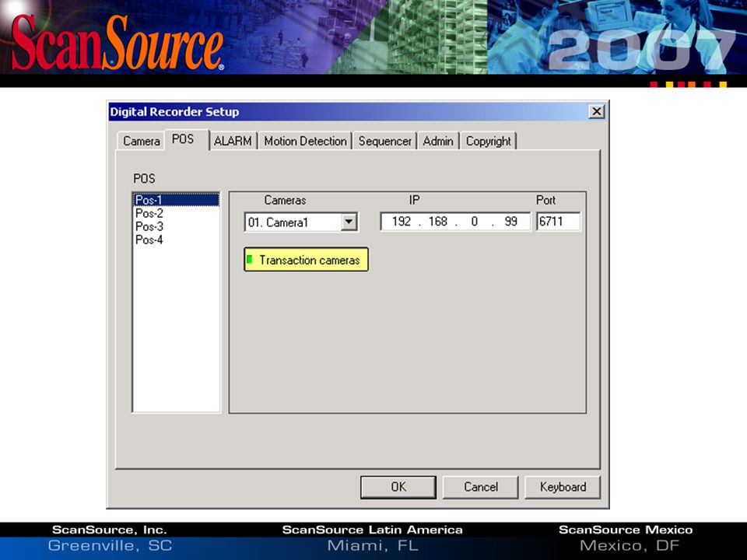
Task: Select Pos-1 in the POS list
Action: (x=176, y=200)
